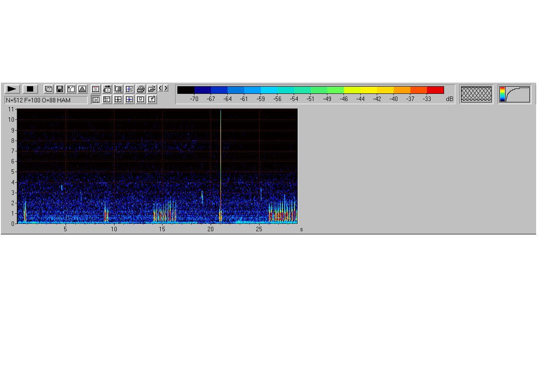Click the edit pencil icon in second row
Viewport: 546px width, 392px height.
[152, 100]
